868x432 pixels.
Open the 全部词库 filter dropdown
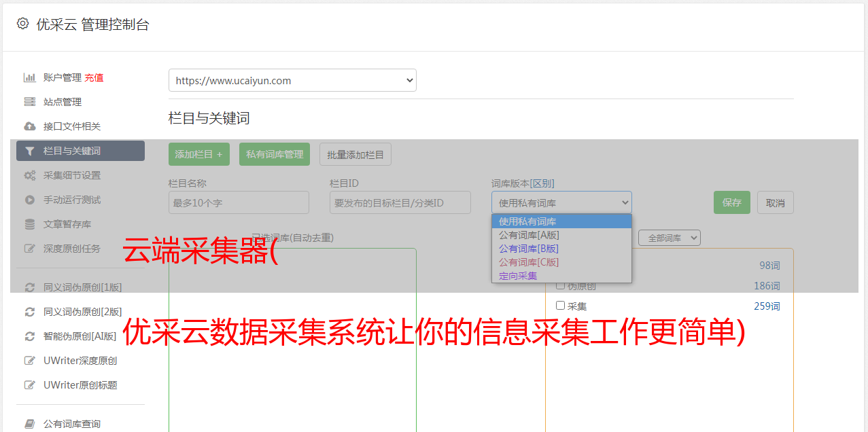(x=670, y=238)
